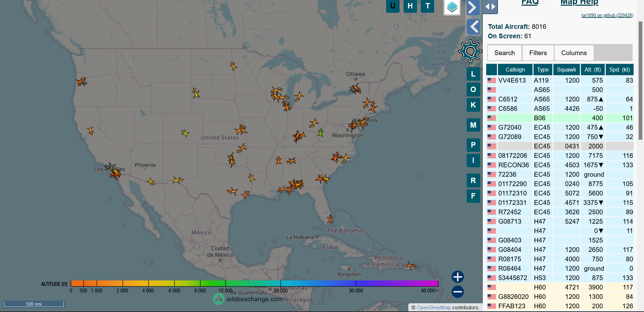Select the RECON36 aircraft row
Image resolution: width=644 pixels, height=312 pixels.
(x=560, y=165)
